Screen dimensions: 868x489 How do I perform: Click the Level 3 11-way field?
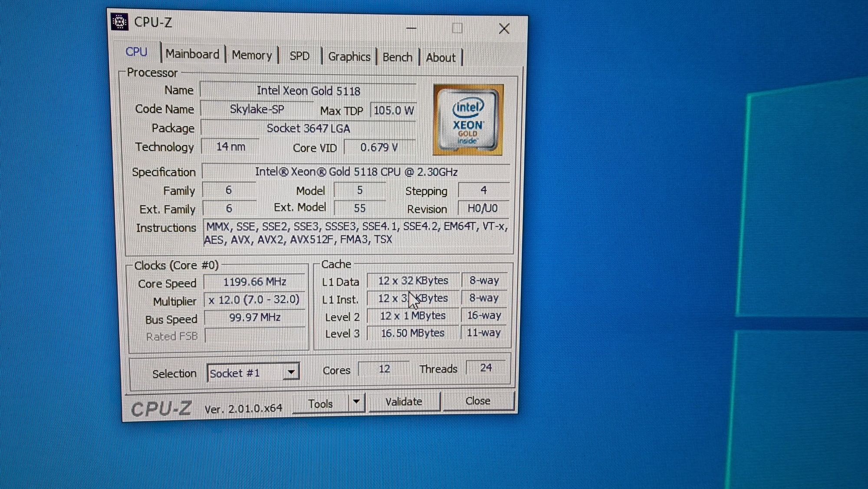[x=484, y=333]
